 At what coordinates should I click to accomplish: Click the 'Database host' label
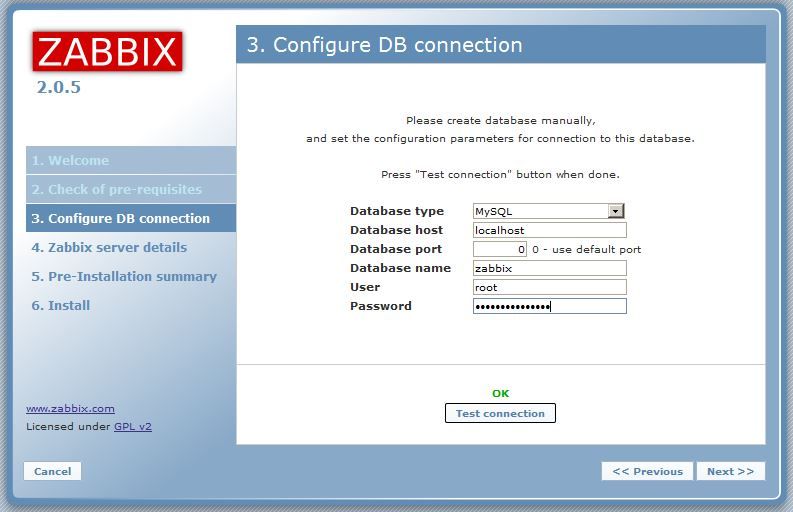[x=396, y=230]
